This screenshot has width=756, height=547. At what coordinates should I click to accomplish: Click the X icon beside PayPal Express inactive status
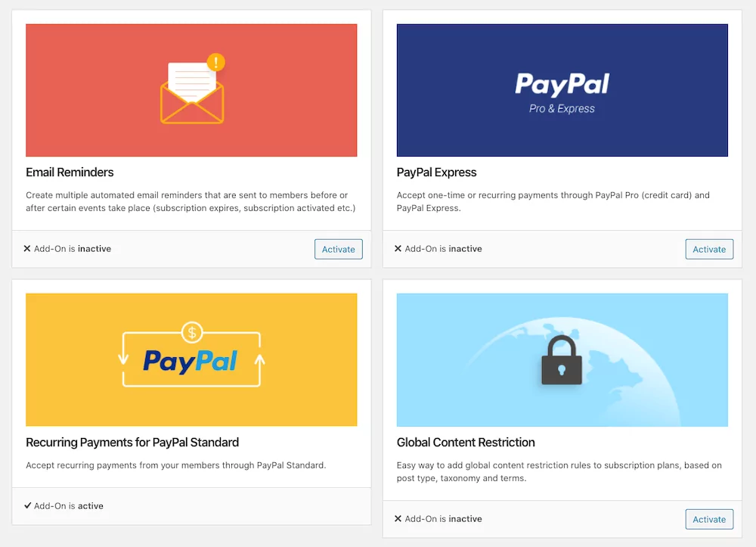[398, 248]
